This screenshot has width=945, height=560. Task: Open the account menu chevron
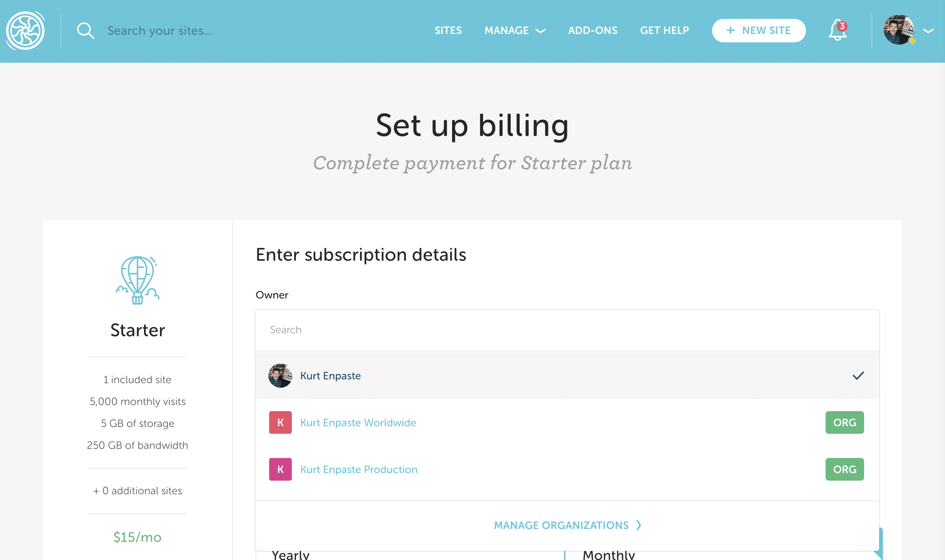tap(928, 31)
